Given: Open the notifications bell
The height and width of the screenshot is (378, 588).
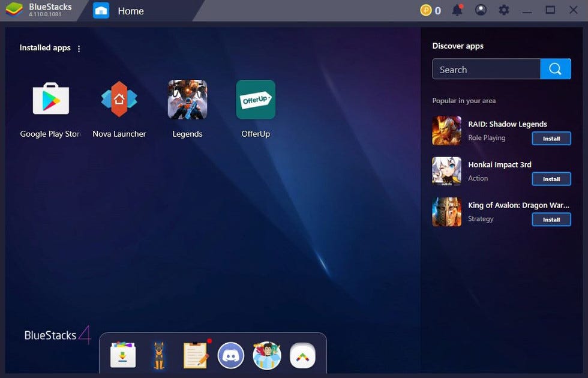Looking at the screenshot, I should tap(457, 10).
